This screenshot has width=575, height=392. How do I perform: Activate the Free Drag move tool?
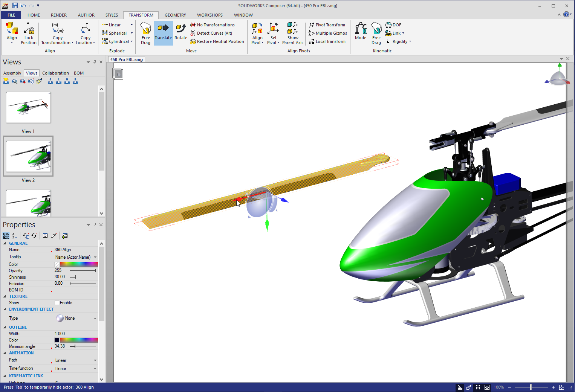click(145, 33)
